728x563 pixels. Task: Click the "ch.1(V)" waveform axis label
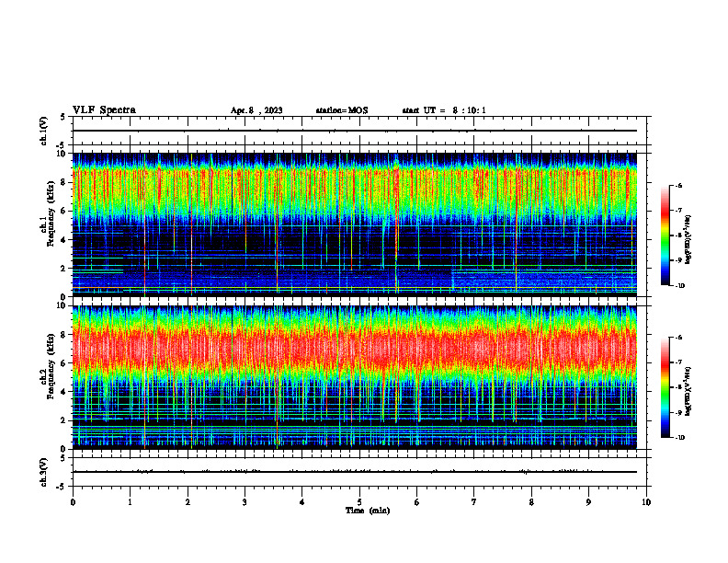click(44, 131)
